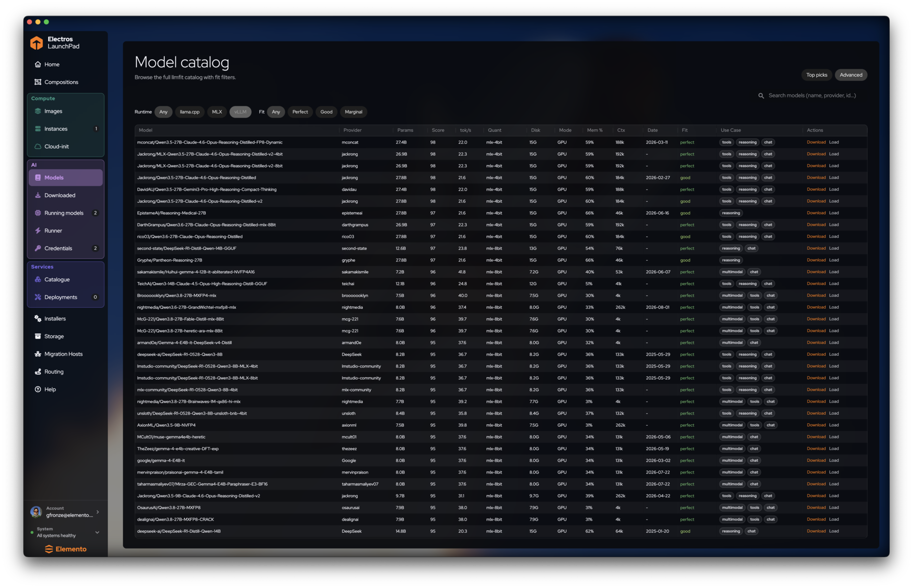Switch to Top picks view
The width and height of the screenshot is (913, 588).
[817, 75]
